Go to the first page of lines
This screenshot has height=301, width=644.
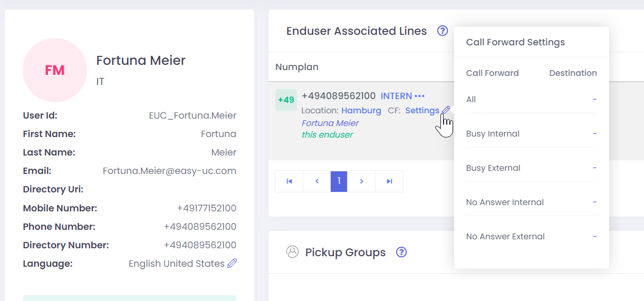click(289, 181)
